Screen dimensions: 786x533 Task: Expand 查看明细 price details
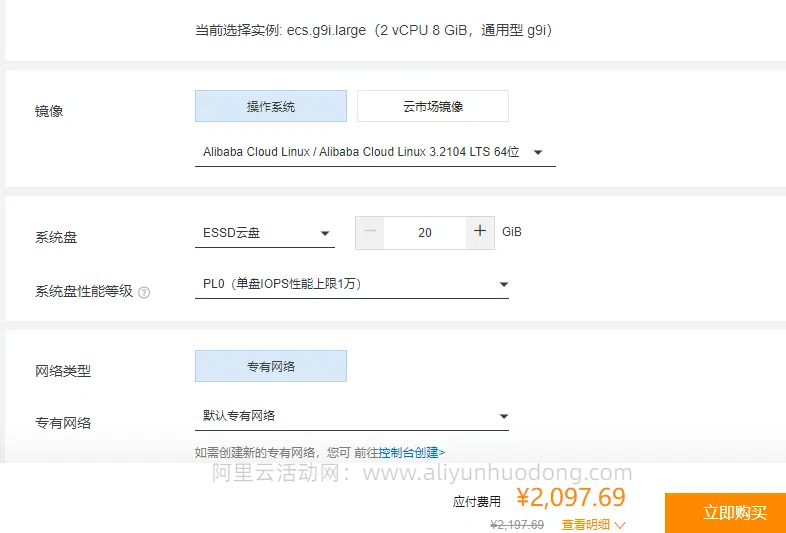586,525
